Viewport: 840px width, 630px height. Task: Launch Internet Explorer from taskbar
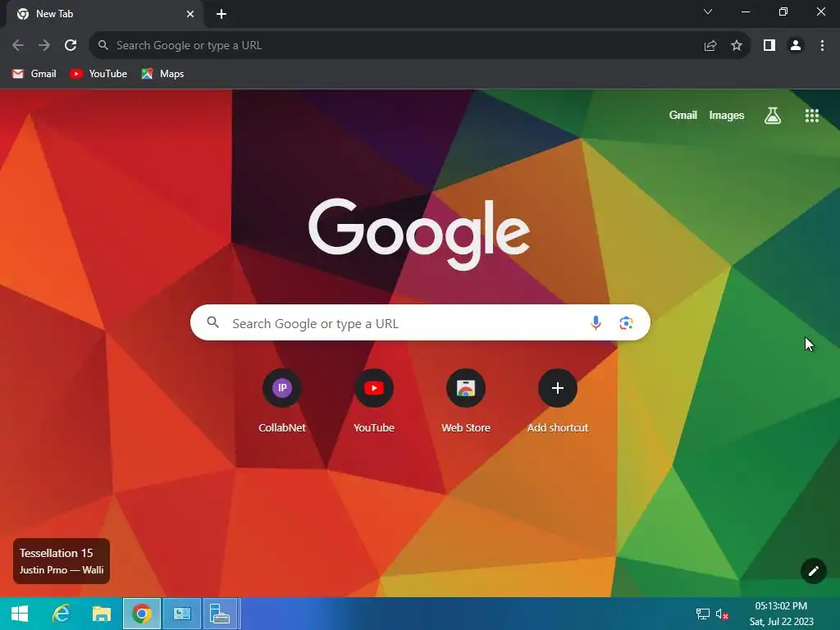click(x=61, y=614)
